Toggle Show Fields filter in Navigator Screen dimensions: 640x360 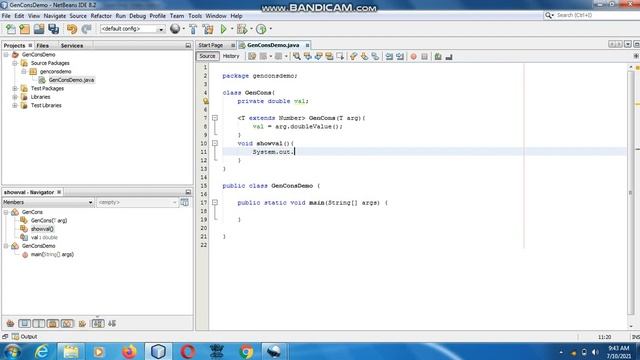[x=24, y=323]
